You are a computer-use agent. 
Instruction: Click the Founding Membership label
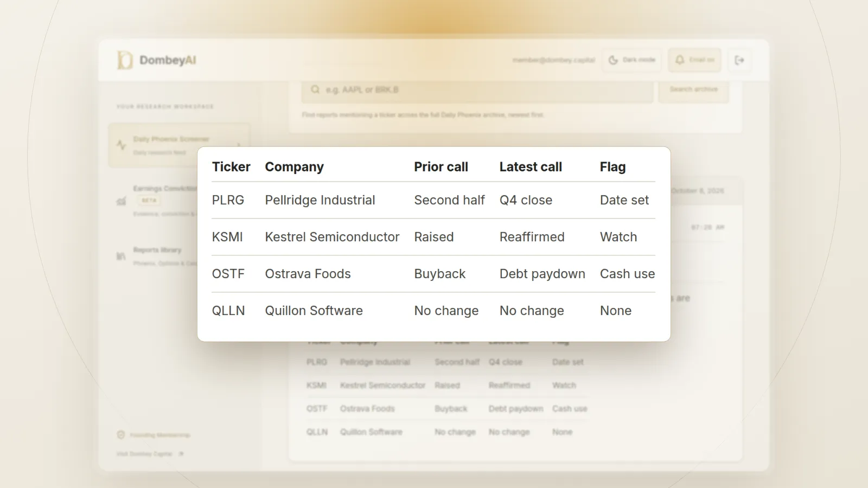[x=160, y=435]
